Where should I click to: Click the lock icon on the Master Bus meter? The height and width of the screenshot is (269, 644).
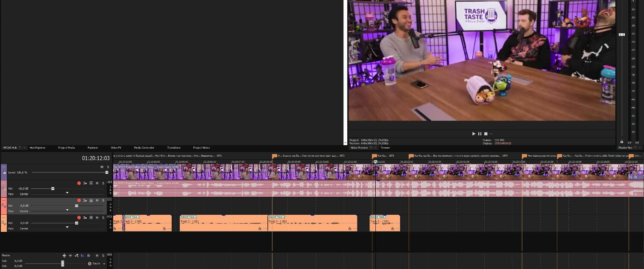(x=621, y=142)
